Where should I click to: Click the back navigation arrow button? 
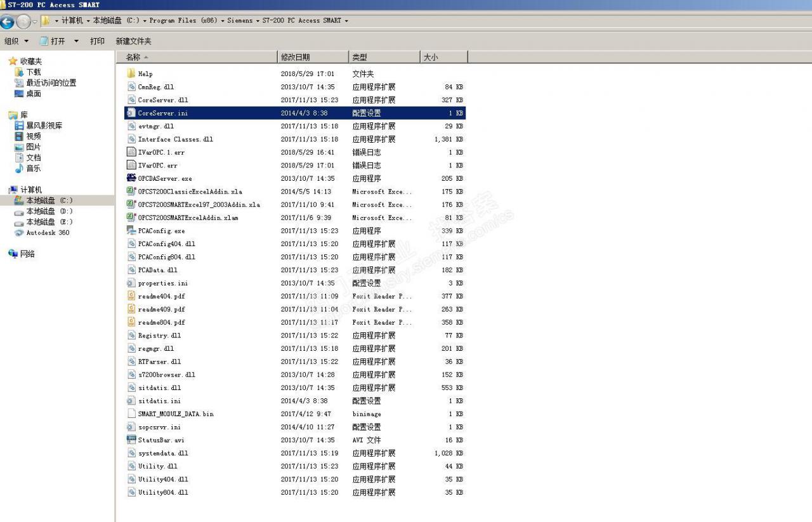pos(8,22)
